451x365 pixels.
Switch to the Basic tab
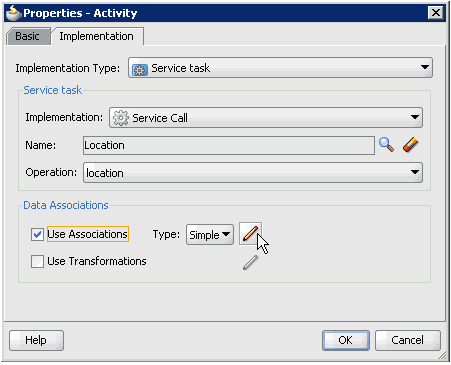click(28, 36)
